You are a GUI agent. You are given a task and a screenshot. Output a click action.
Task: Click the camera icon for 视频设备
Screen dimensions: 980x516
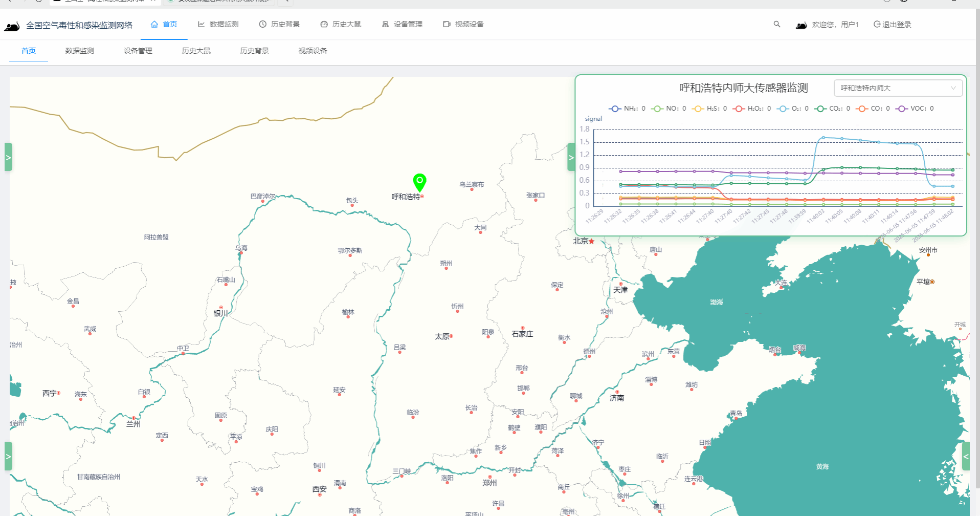(447, 24)
